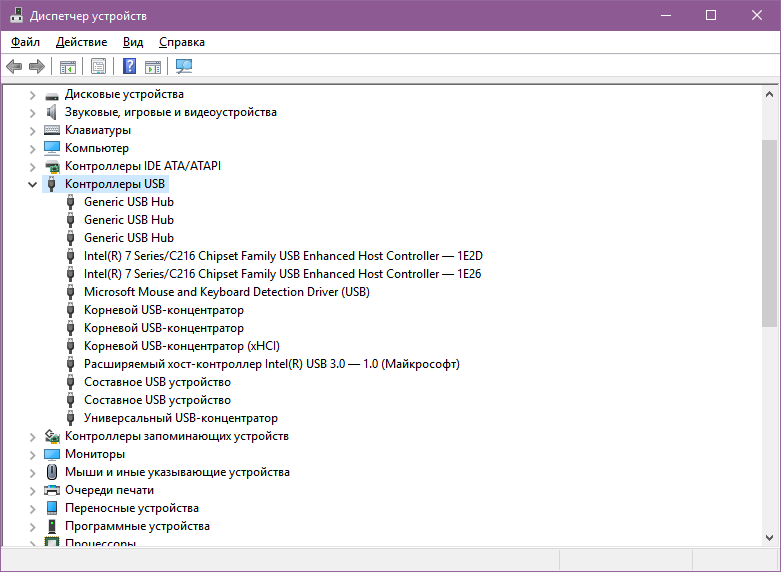Expand the Переносные устройства node

(32, 508)
